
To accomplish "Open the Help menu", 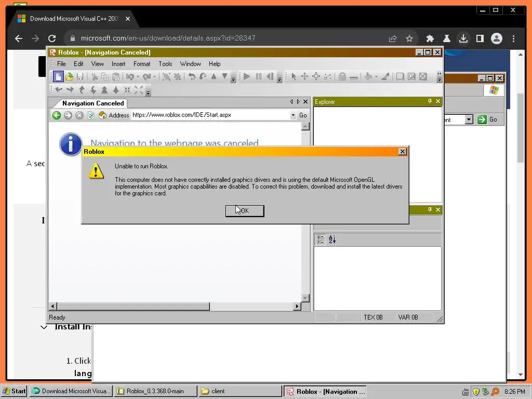I will pyautogui.click(x=215, y=64).
